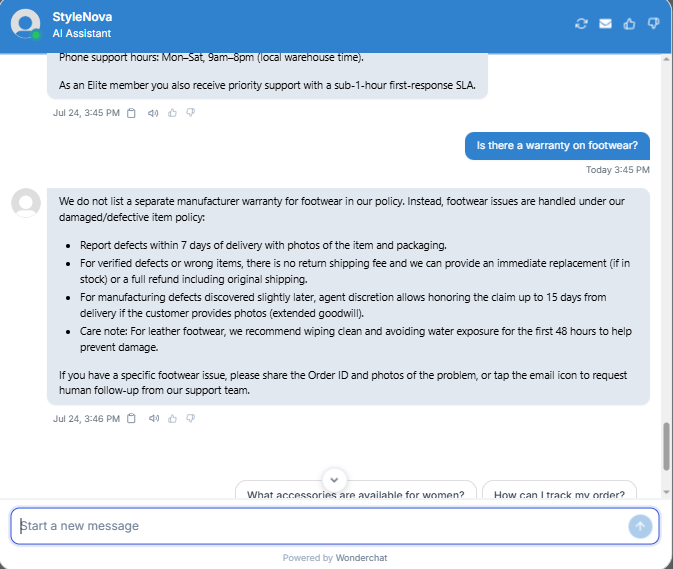Like the 3:46 PM footwear warranty reply
Image resolution: width=673 pixels, height=569 pixels.
coord(173,418)
